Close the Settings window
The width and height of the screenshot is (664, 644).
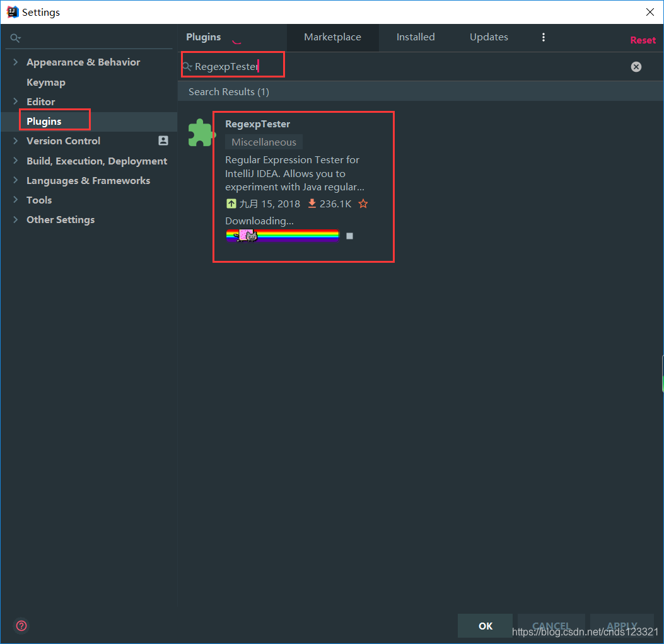pyautogui.click(x=649, y=12)
